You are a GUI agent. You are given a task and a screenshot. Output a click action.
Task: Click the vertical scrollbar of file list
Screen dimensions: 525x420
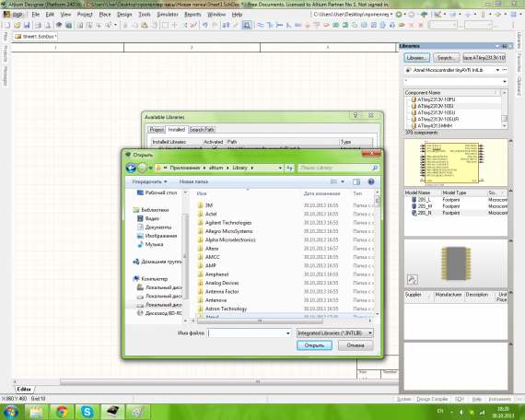point(377,202)
